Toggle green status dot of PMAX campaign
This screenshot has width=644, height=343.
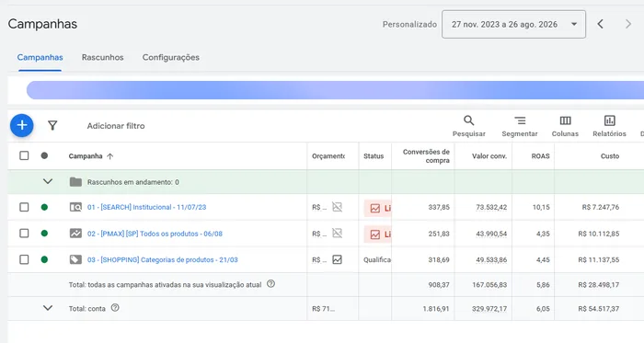(x=44, y=234)
